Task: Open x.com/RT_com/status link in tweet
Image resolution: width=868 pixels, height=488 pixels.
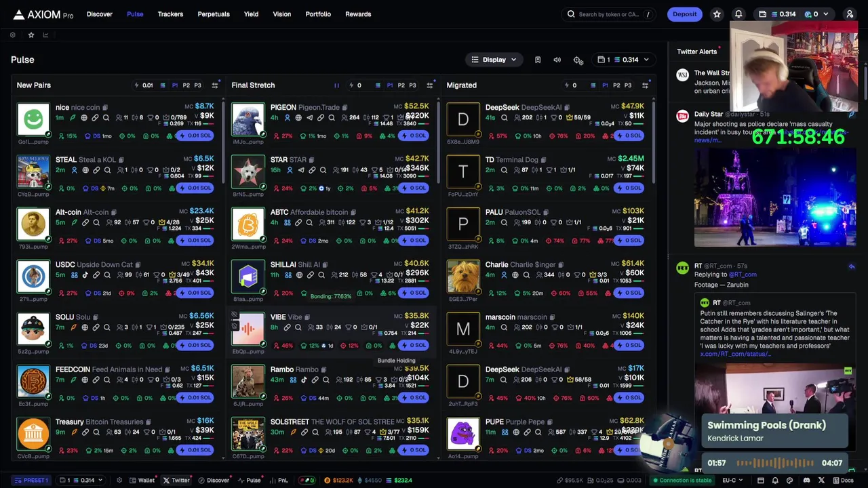Action: [736, 354]
